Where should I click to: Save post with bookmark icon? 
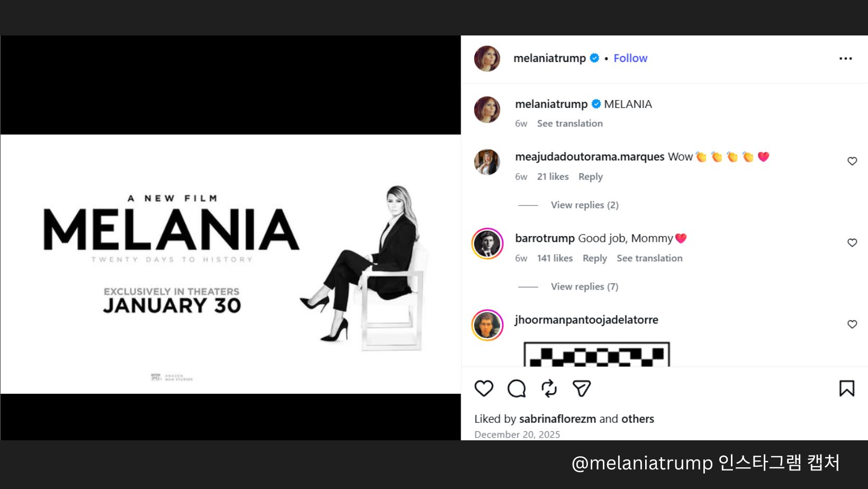pyautogui.click(x=846, y=388)
